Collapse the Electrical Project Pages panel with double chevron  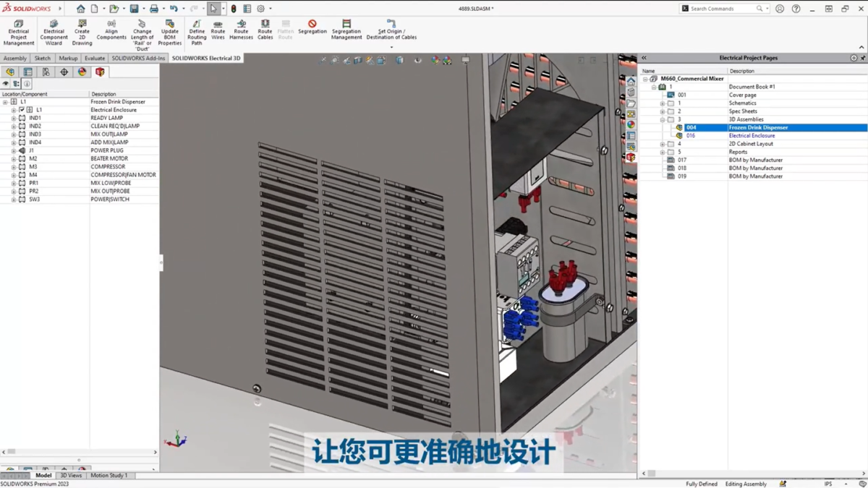[644, 58]
